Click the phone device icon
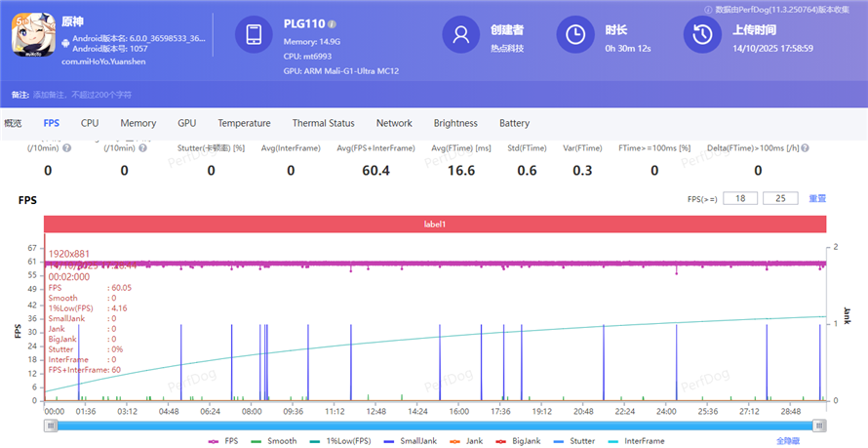Image resolution: width=868 pixels, height=448 pixels. (x=255, y=36)
